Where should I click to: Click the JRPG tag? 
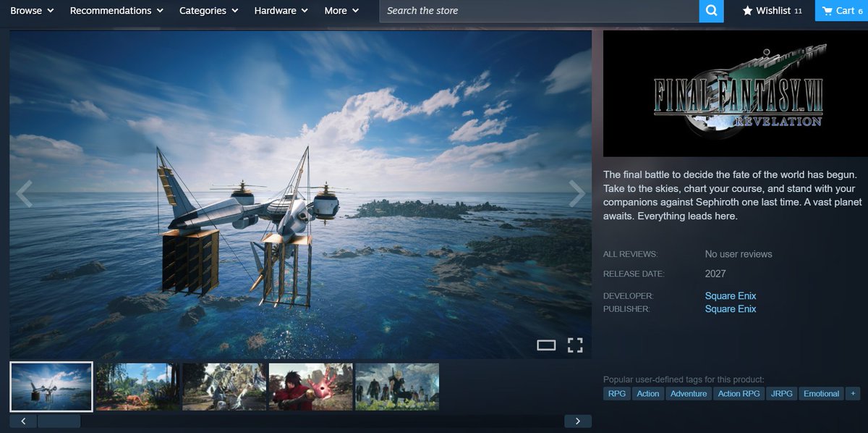[783, 394]
